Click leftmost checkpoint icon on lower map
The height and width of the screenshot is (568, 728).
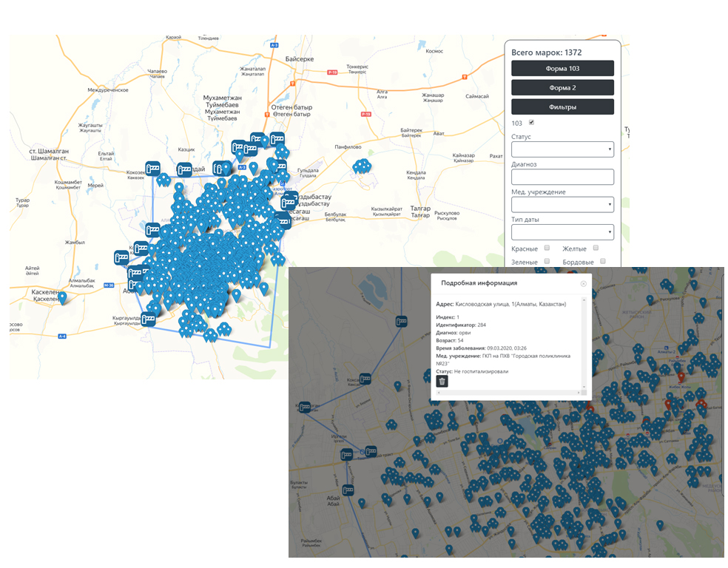(x=305, y=408)
